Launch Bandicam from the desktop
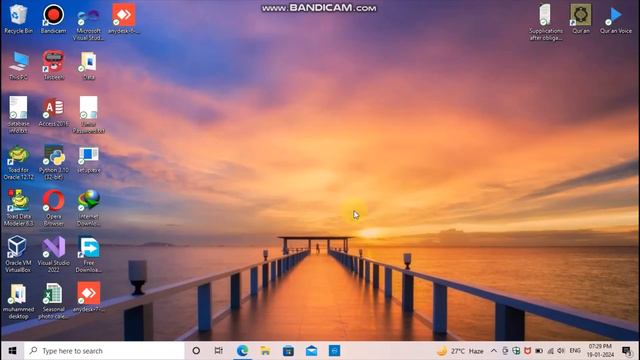Viewport: 640px width, 360px height. [53, 19]
